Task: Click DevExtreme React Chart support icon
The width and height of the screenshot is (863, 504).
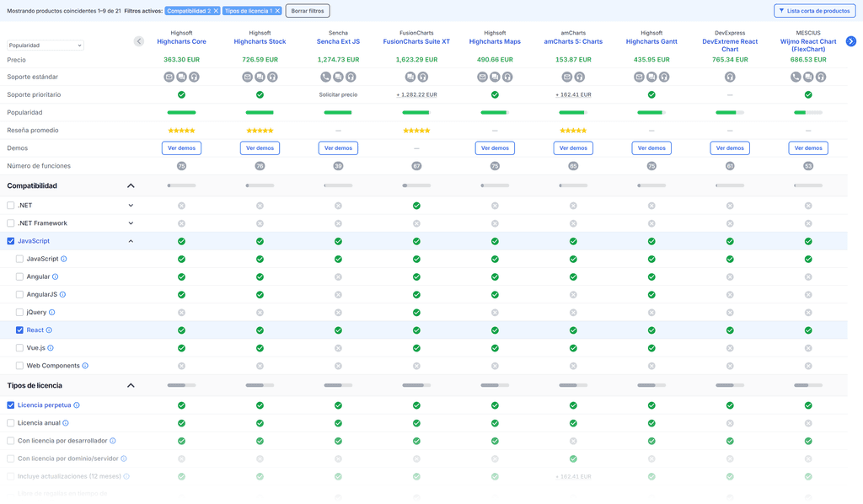Action: [730, 77]
